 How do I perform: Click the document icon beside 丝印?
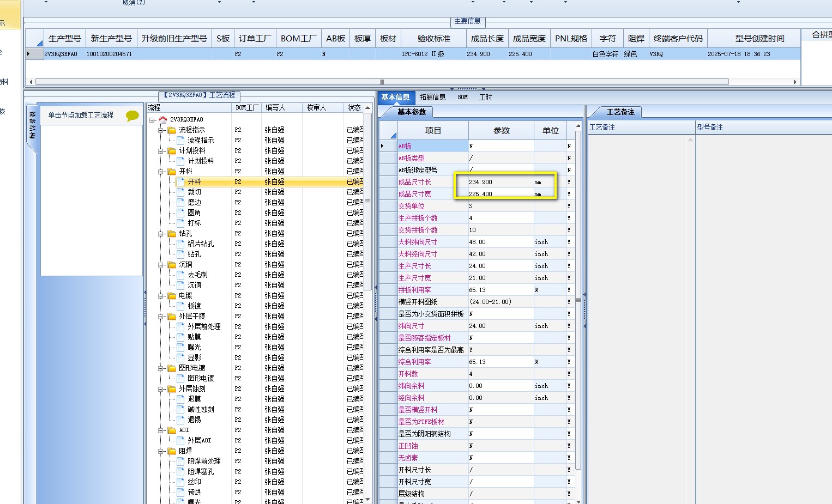(180, 482)
